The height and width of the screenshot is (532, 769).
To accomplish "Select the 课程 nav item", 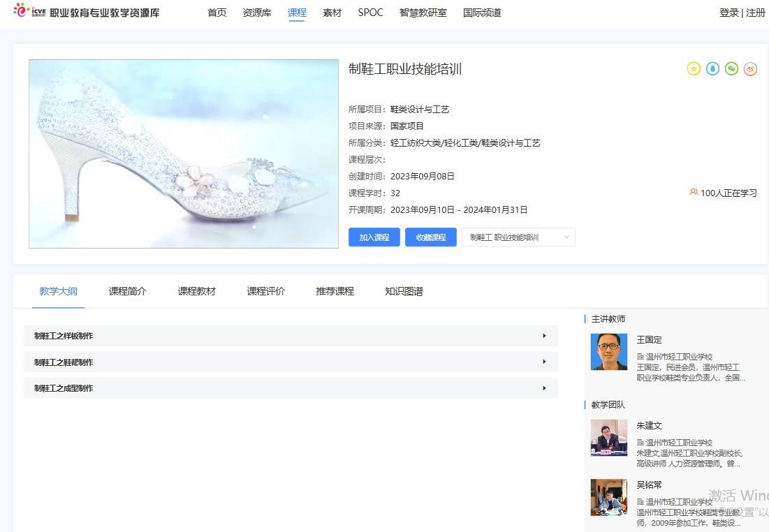I will click(x=297, y=13).
